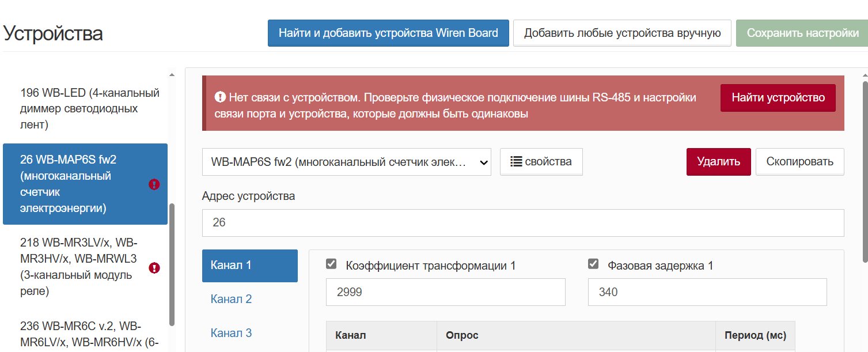Click Адрес устройства input field
Screen dimensions: 868x352
coord(523,223)
